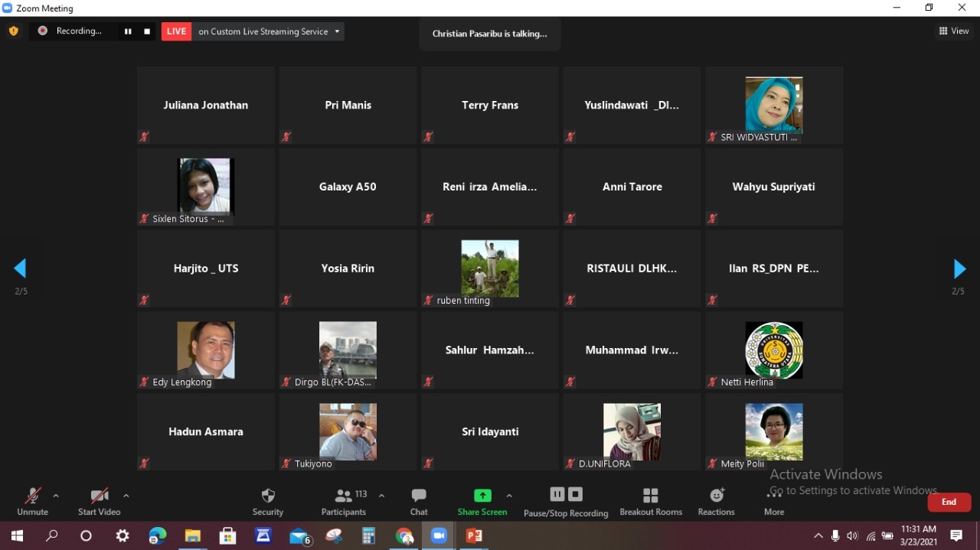Open Breakout Rooms
The image size is (980, 550).
(651, 502)
